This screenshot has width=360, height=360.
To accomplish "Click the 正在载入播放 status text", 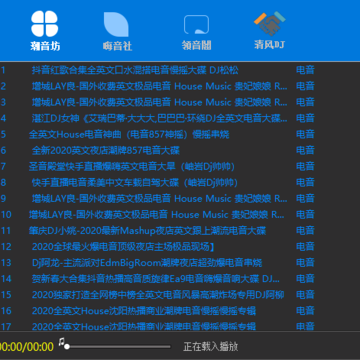I will [x=211, y=347].
